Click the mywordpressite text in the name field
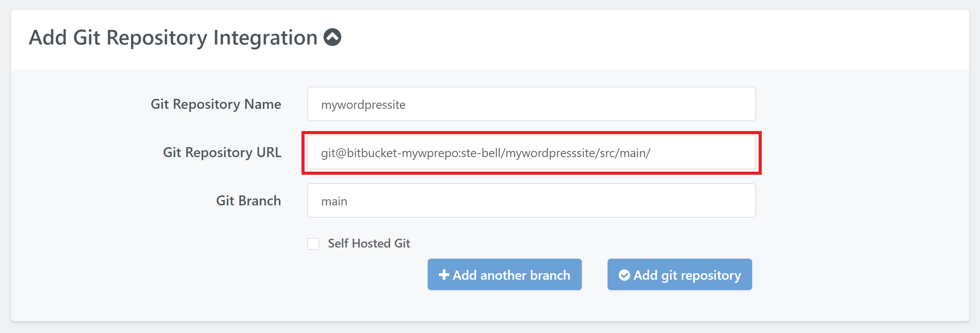 (x=363, y=105)
